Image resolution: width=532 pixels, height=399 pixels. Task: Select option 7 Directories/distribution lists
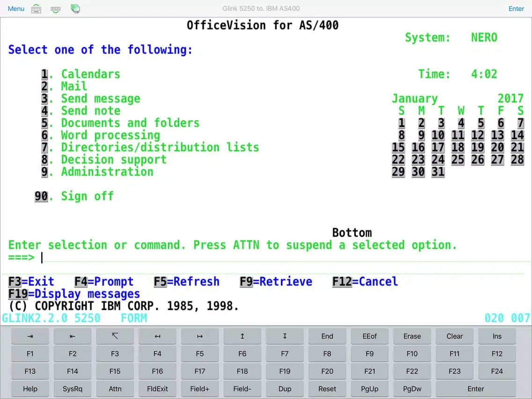(x=150, y=147)
